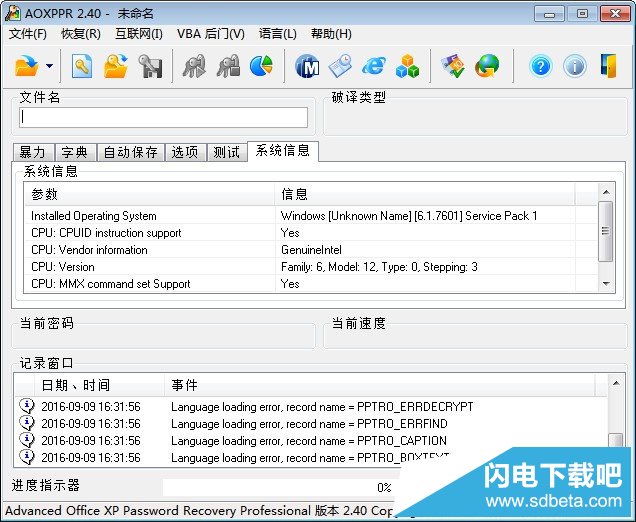Open help via question mark icon

point(541,66)
